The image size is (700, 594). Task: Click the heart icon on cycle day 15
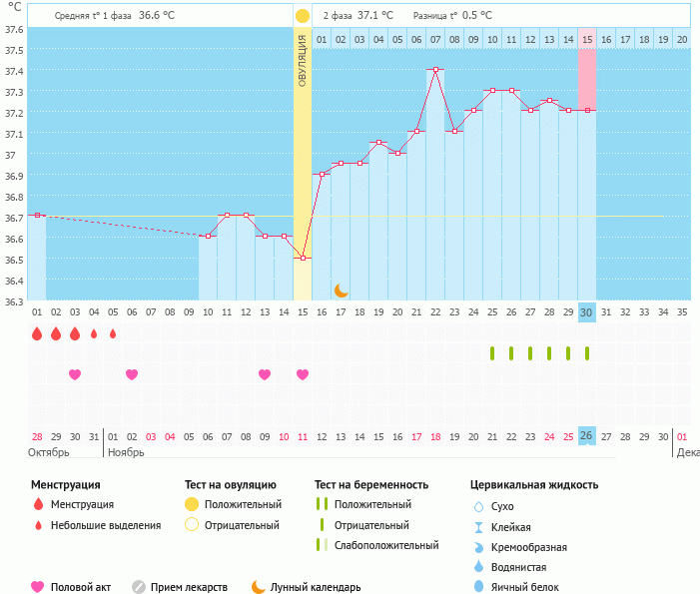(x=303, y=374)
